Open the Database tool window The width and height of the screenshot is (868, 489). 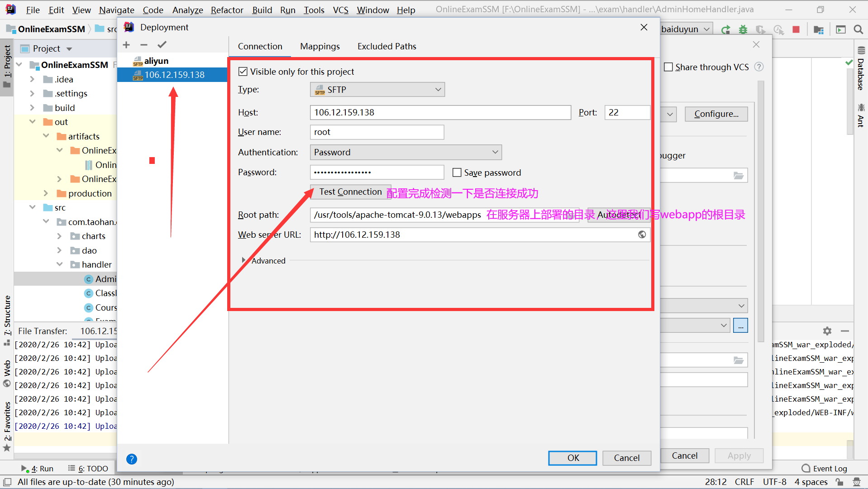pyautogui.click(x=861, y=69)
